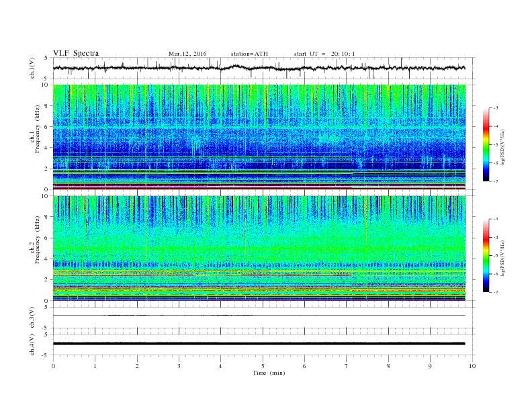The image size is (532, 411).
Task: Click the ch.2 spectrogram color scale bar
Action: [486, 256]
